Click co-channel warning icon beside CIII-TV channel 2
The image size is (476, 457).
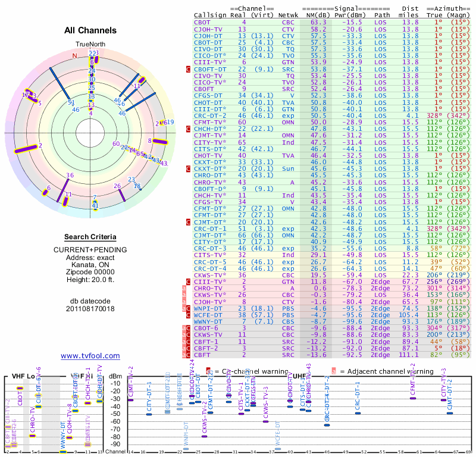(x=189, y=281)
